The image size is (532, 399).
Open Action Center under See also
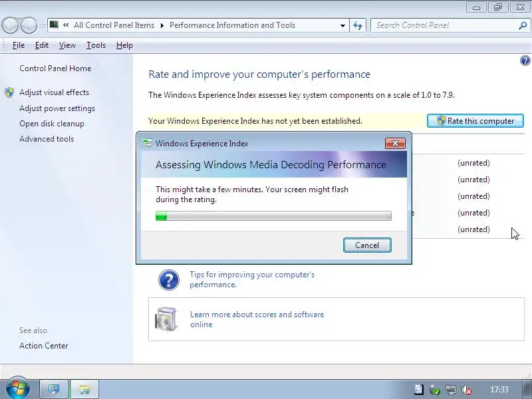pyautogui.click(x=43, y=346)
